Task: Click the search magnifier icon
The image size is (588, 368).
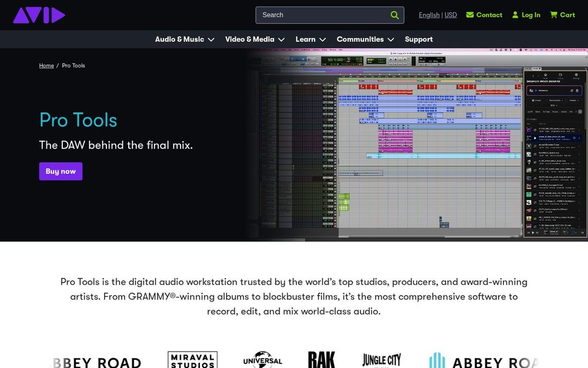Action: [395, 15]
